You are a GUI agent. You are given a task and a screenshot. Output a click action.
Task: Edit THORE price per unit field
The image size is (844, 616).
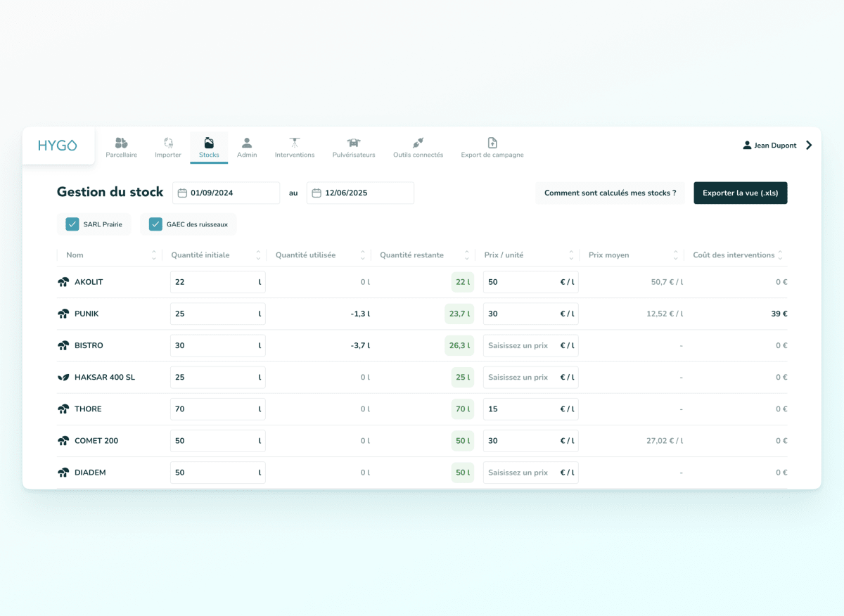(x=530, y=409)
